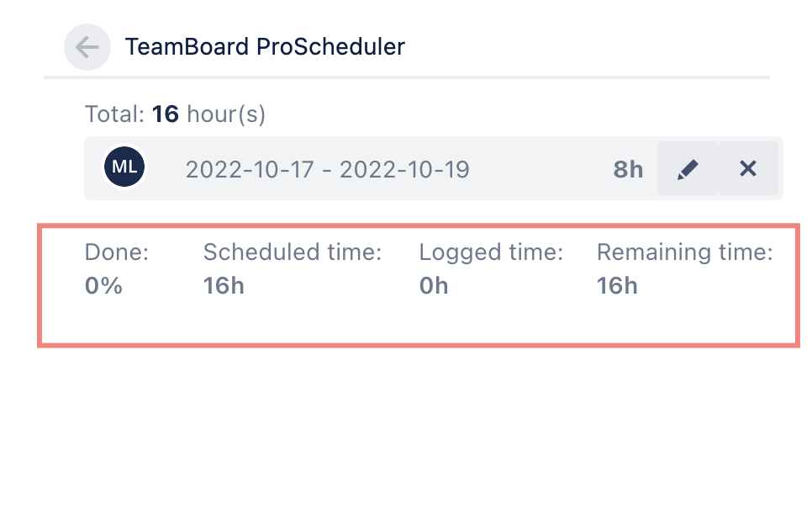The height and width of the screenshot is (525, 812).
Task: Click the 0h value under Logged time
Action: click(434, 286)
